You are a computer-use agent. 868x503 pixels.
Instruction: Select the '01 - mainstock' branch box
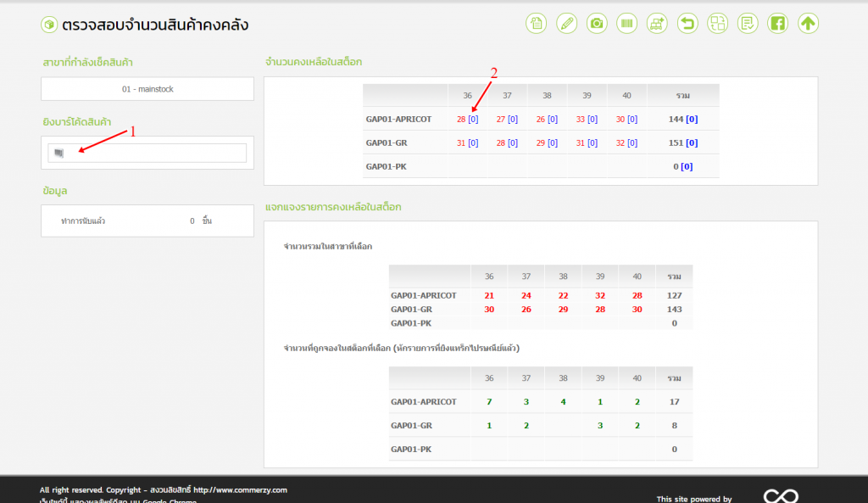(147, 88)
